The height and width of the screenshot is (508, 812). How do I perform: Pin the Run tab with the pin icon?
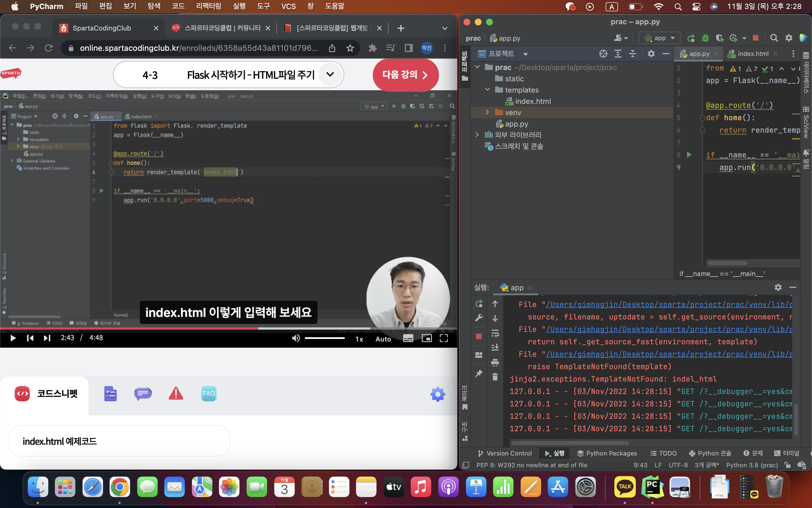[x=479, y=373]
